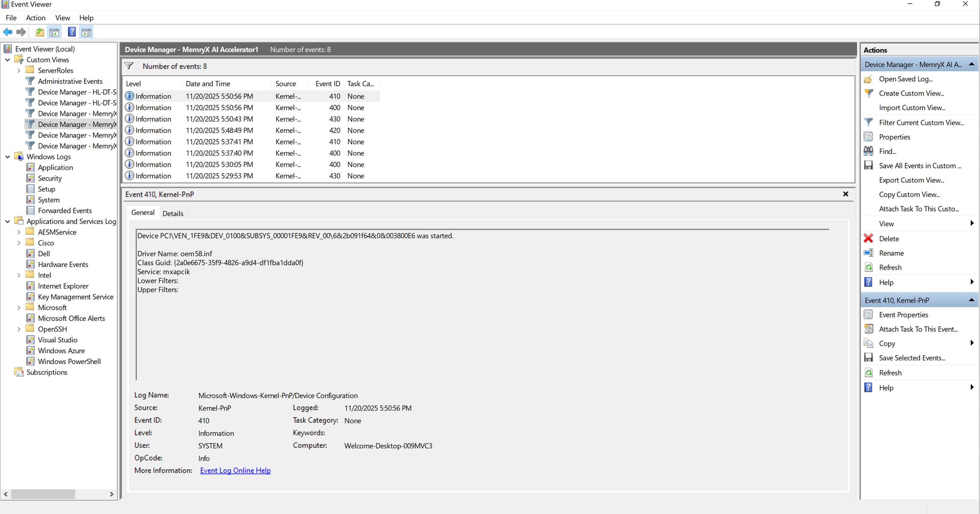980x514 pixels.
Task: Expand the AESMService folder
Action: pyautogui.click(x=19, y=232)
